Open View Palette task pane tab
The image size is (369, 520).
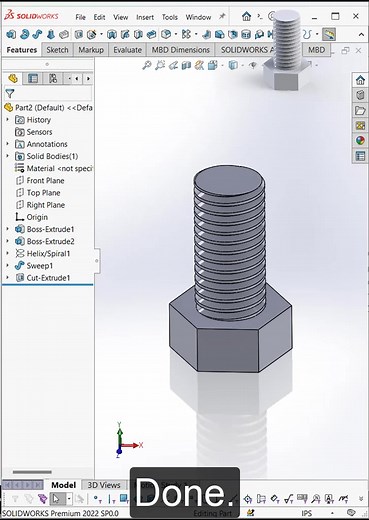[x=360, y=126]
